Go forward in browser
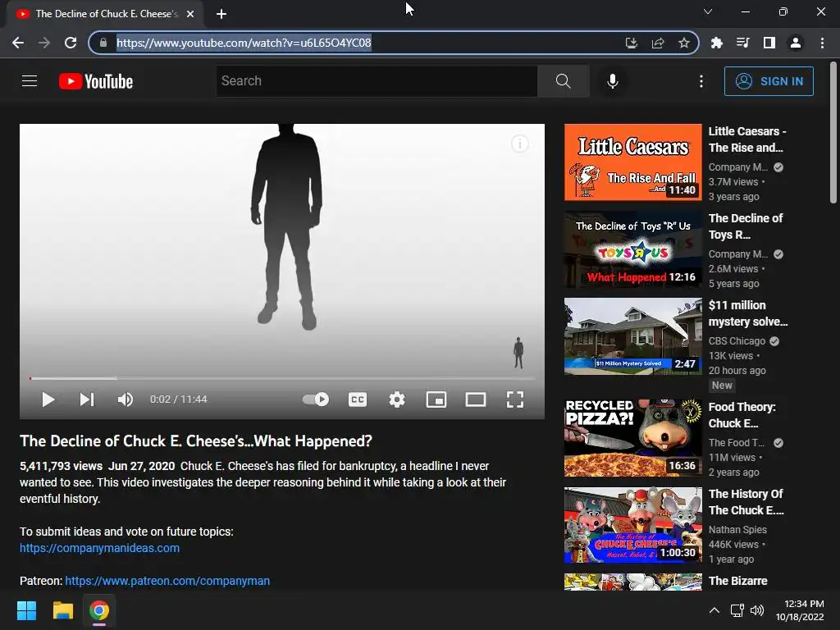The image size is (840, 630). pyautogui.click(x=44, y=43)
